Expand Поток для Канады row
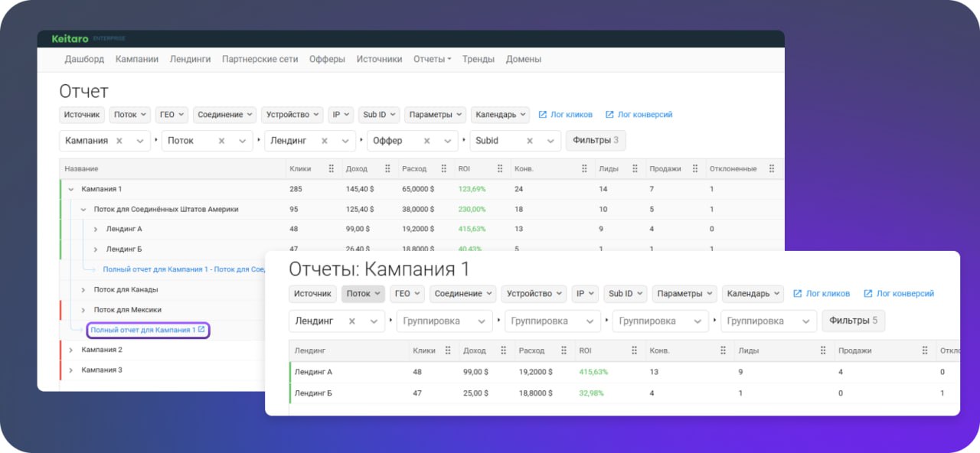 click(x=83, y=289)
